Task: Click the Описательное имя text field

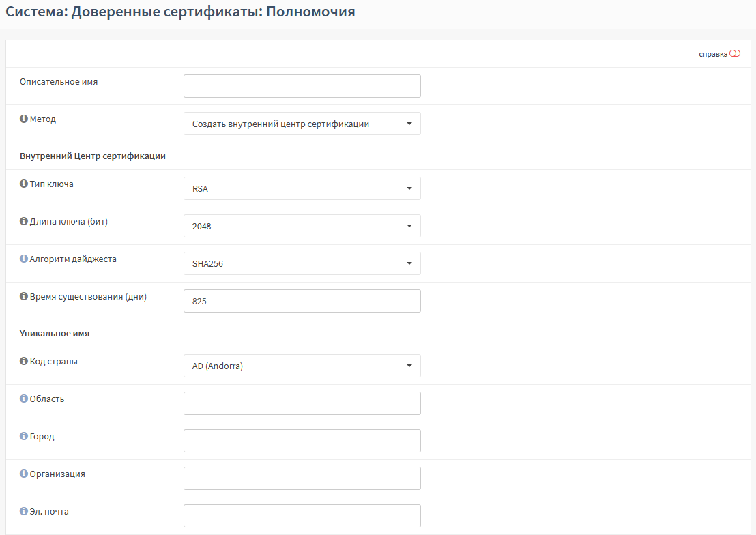Action: [x=302, y=86]
